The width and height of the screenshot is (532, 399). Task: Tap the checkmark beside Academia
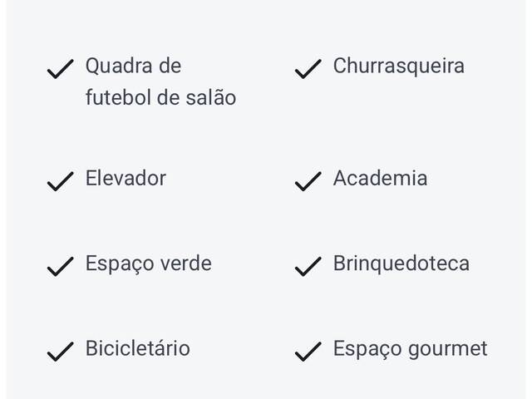[308, 181]
